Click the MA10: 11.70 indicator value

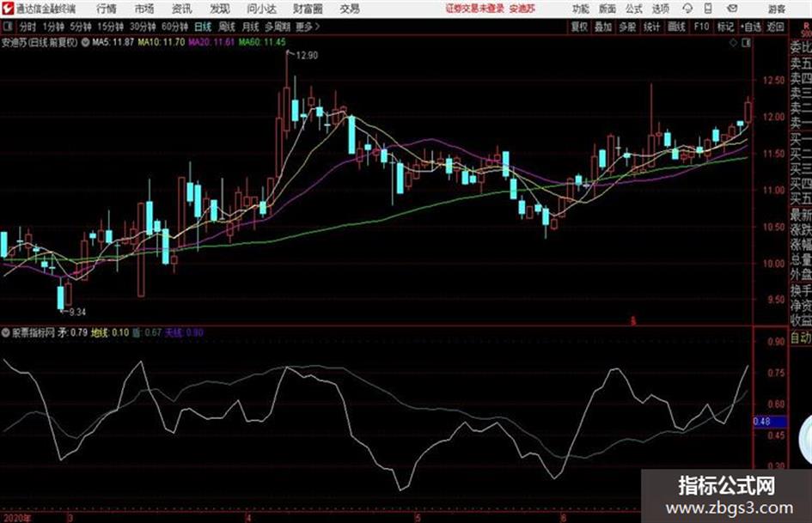point(161,42)
